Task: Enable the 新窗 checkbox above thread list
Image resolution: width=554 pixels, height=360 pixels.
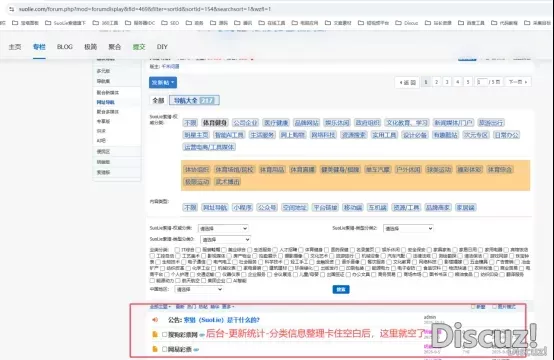Action: 473,307
